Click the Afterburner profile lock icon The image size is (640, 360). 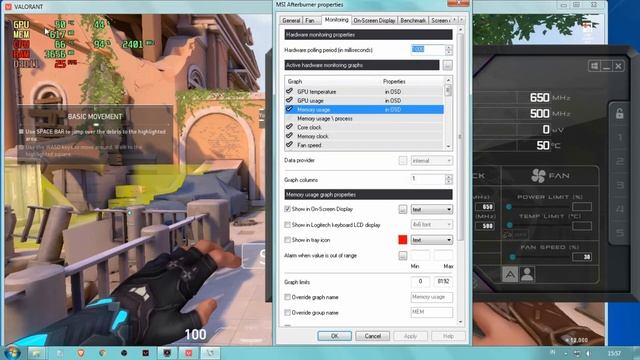coord(619,114)
